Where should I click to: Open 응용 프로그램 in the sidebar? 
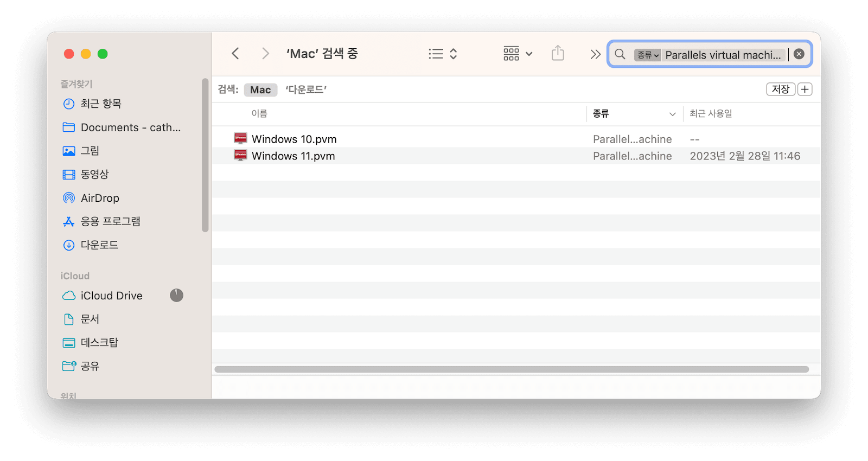111,221
